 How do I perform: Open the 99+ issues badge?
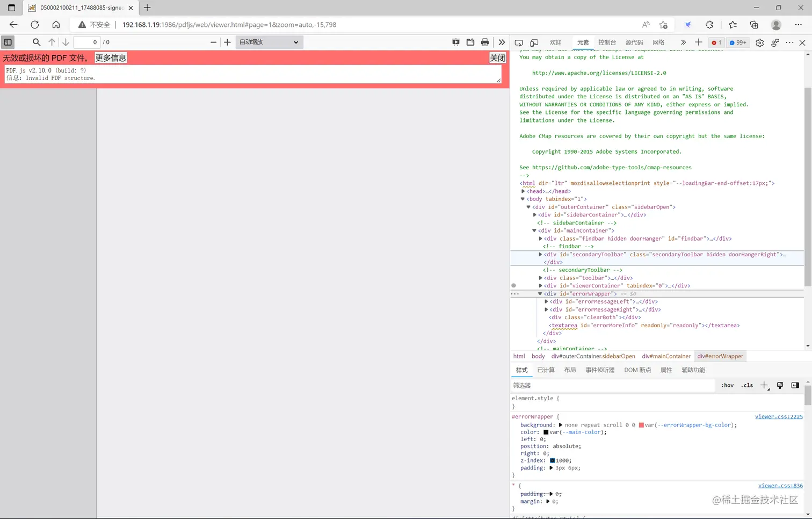pos(738,42)
